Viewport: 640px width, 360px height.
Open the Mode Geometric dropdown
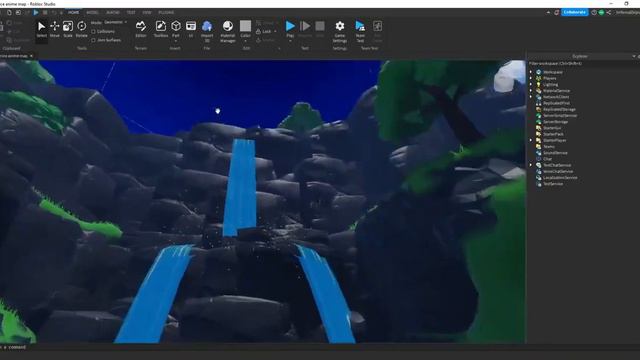pyautogui.click(x=116, y=22)
